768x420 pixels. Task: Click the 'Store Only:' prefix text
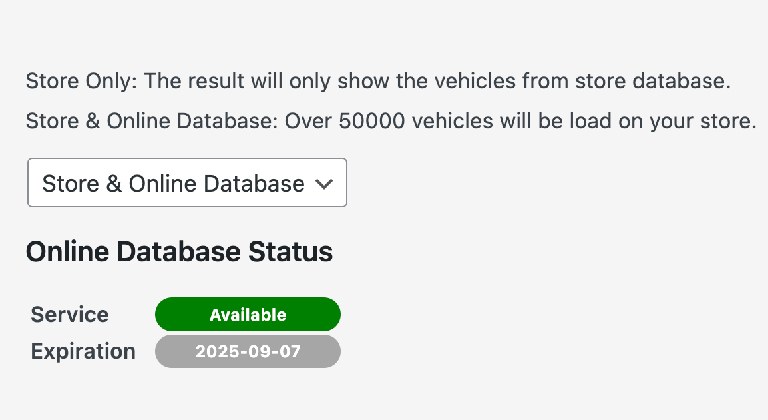[x=81, y=81]
